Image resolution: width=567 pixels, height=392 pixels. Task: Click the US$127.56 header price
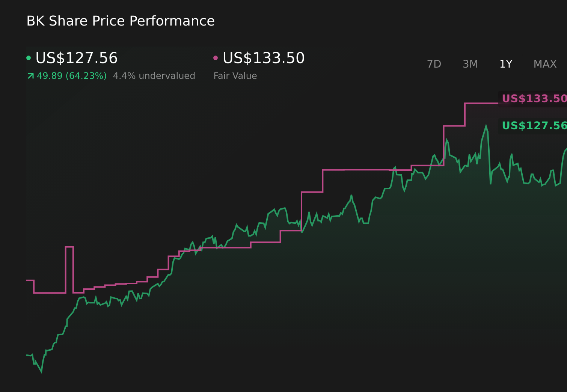tap(76, 58)
